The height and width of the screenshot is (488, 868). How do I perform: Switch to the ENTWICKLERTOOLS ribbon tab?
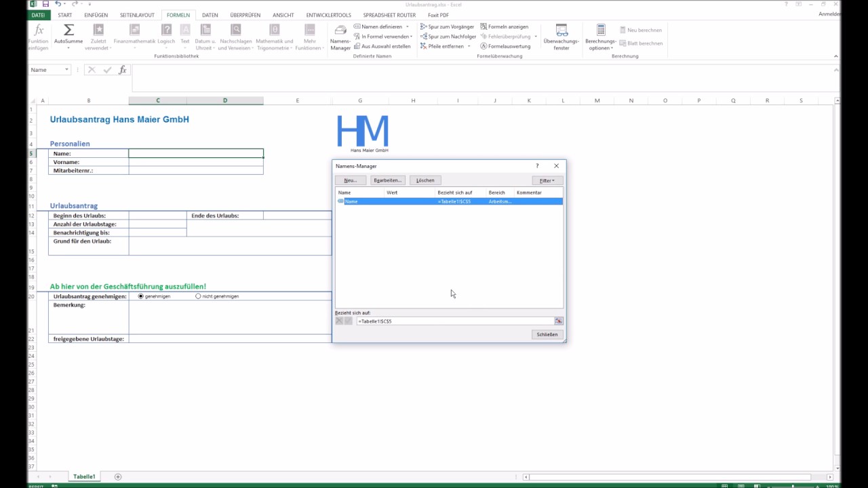coord(329,15)
